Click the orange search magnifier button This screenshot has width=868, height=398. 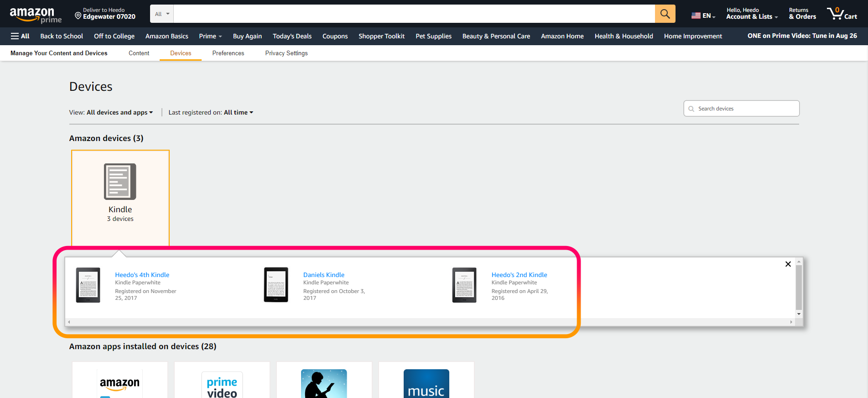665,14
